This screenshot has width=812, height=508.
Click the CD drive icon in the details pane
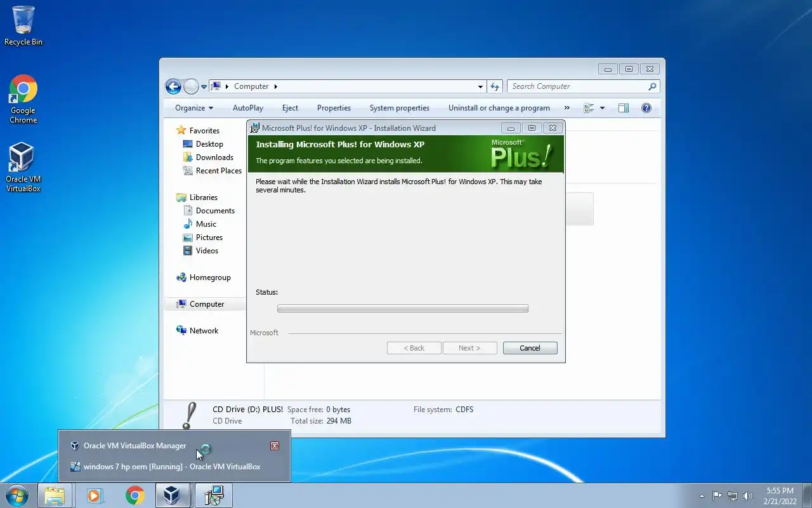(189, 417)
